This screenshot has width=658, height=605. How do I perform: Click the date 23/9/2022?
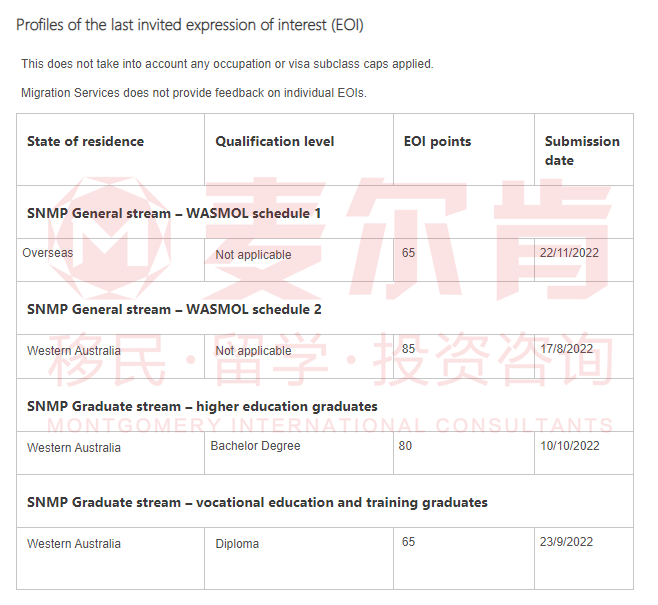(567, 542)
